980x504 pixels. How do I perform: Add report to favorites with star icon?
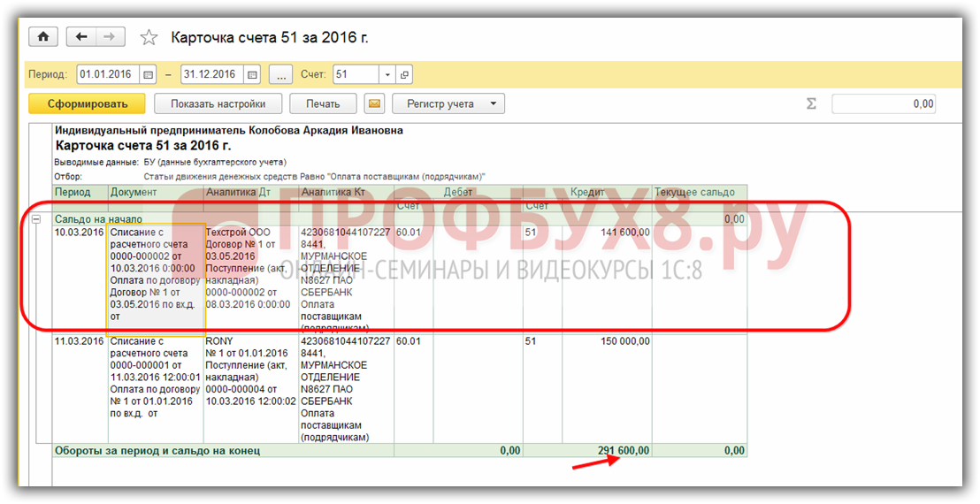[x=149, y=37]
